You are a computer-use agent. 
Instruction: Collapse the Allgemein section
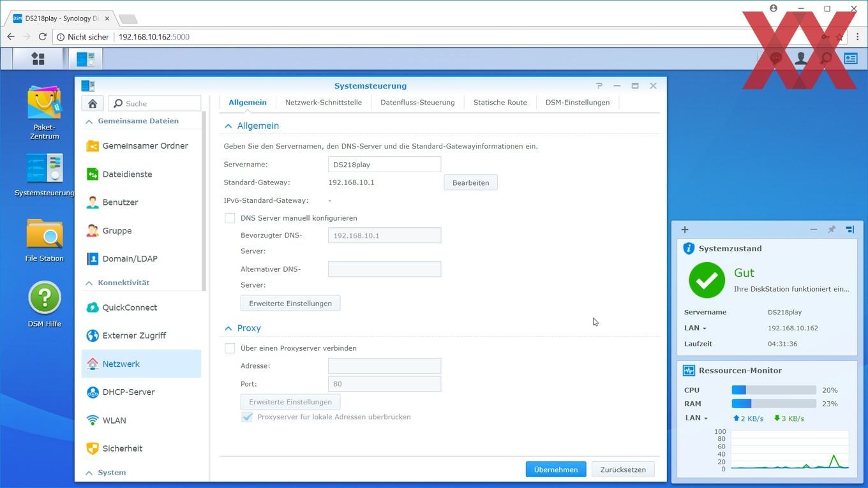(x=228, y=126)
